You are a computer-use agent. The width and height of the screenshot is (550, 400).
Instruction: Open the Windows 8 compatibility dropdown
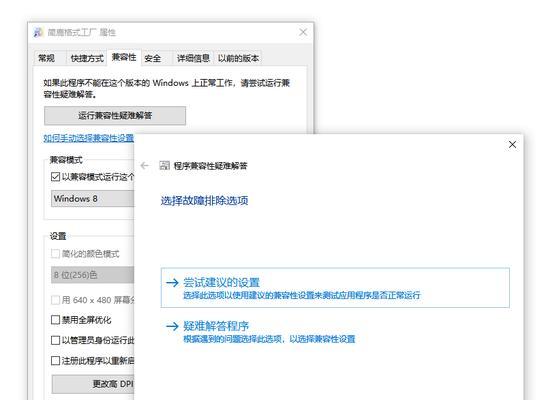pyautogui.click(x=93, y=199)
